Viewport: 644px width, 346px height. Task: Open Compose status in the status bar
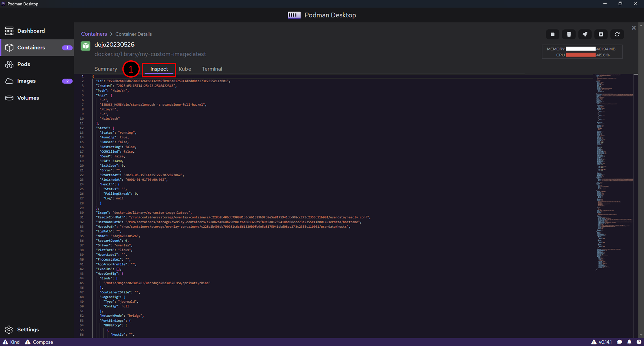pyautogui.click(x=39, y=342)
